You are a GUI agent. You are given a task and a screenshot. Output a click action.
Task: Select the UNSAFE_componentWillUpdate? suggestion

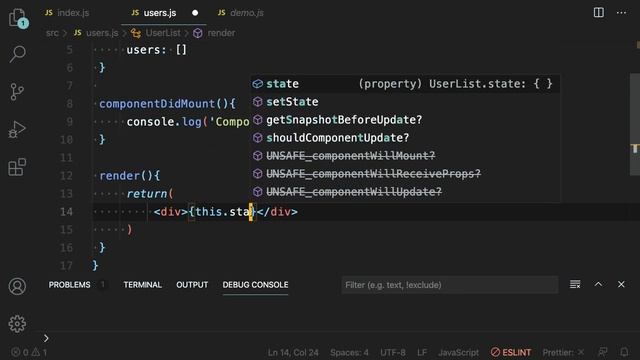pyautogui.click(x=404, y=191)
